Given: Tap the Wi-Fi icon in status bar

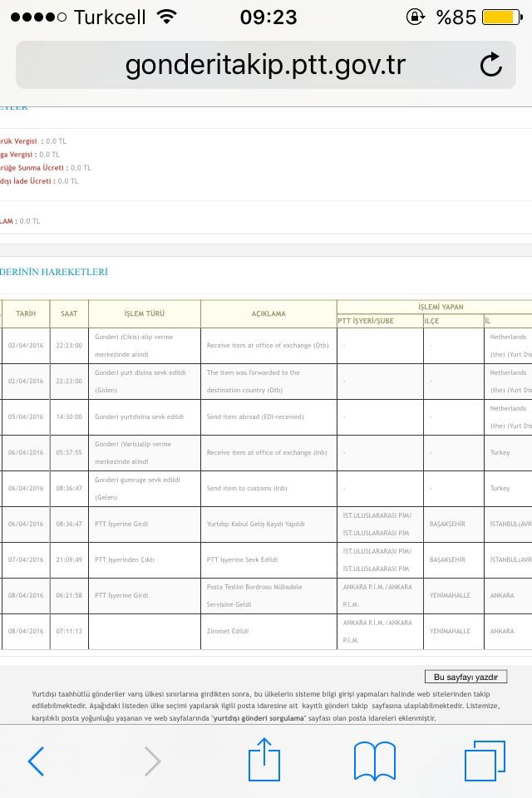Looking at the screenshot, I should [167, 17].
